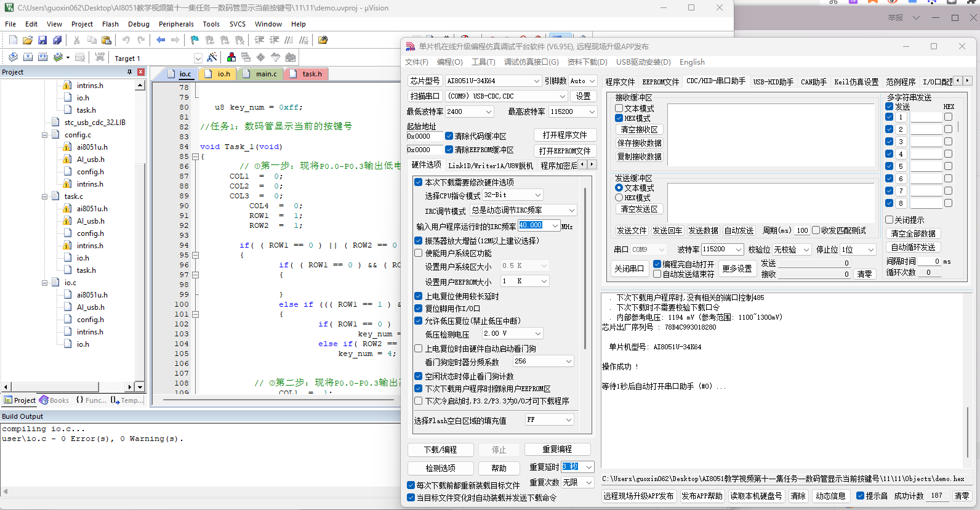Open the 最高波特率 115200 dropdown
Image resolution: width=980 pixels, height=510 pixels.
pos(592,112)
